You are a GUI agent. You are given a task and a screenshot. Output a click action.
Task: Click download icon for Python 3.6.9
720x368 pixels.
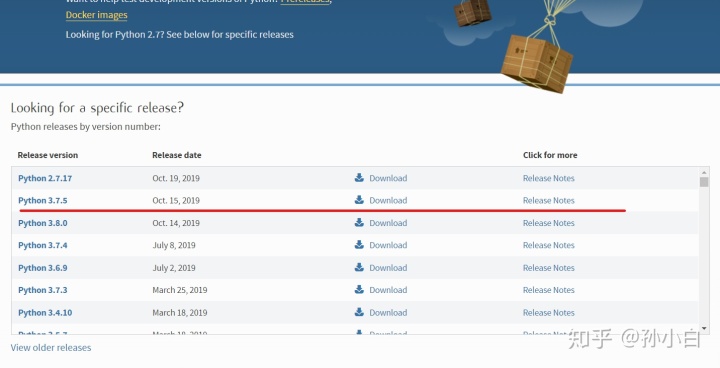point(359,267)
